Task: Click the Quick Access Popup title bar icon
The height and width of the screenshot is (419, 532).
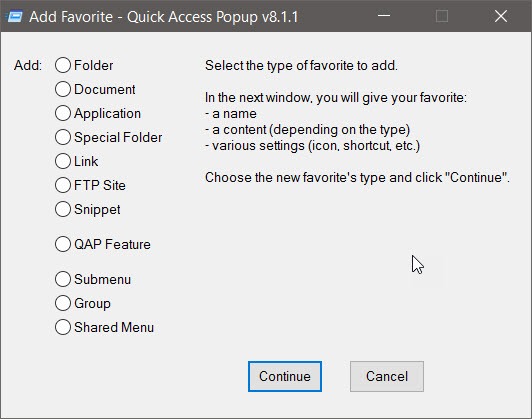Action: point(14,16)
